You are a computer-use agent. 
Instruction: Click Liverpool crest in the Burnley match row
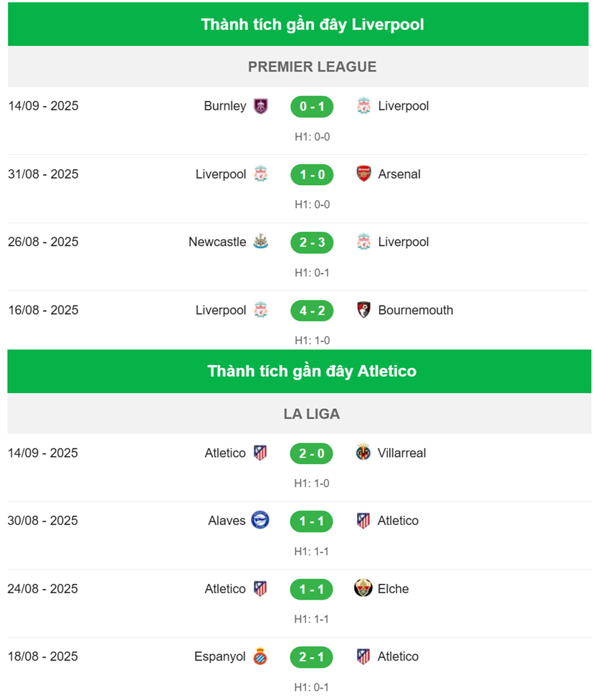click(x=363, y=106)
